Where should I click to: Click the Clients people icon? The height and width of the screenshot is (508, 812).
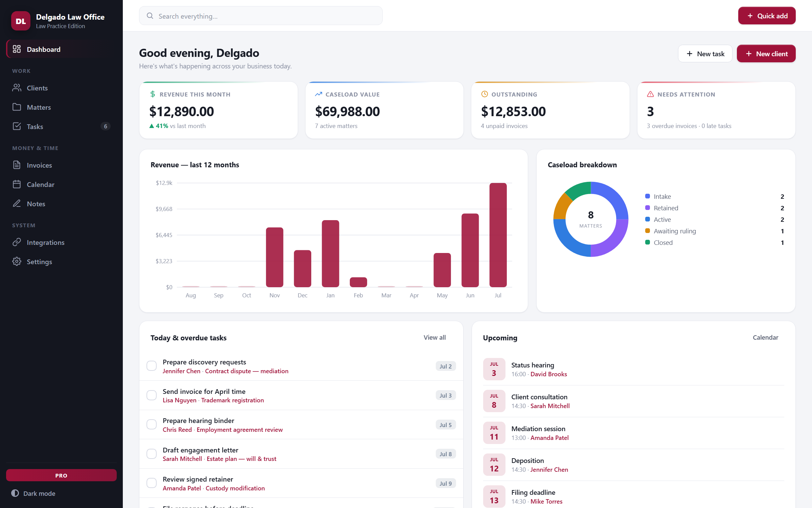[x=17, y=88]
